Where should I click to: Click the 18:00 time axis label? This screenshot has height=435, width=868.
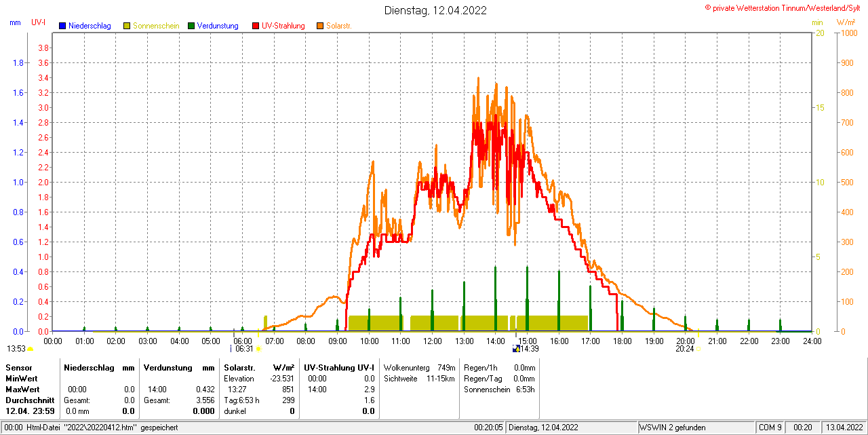(x=622, y=341)
